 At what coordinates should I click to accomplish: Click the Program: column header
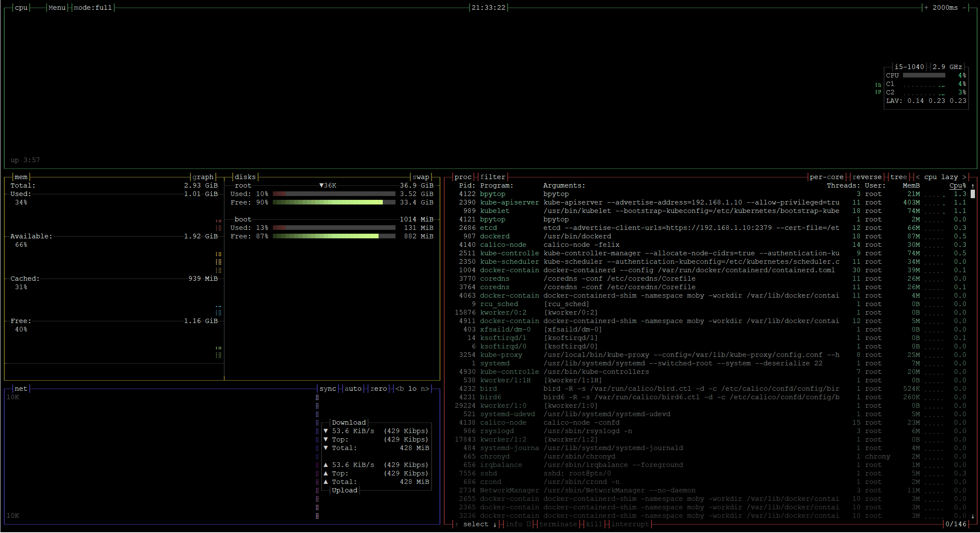[497, 185]
